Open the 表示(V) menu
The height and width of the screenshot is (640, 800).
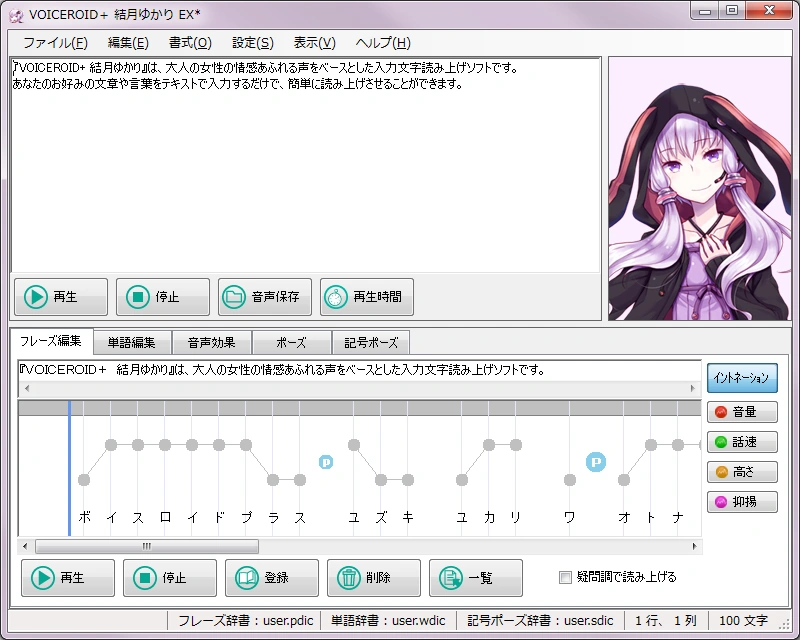[x=314, y=43]
